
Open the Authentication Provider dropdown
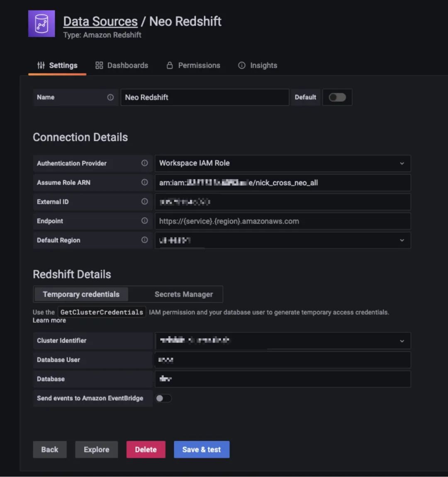pos(282,163)
